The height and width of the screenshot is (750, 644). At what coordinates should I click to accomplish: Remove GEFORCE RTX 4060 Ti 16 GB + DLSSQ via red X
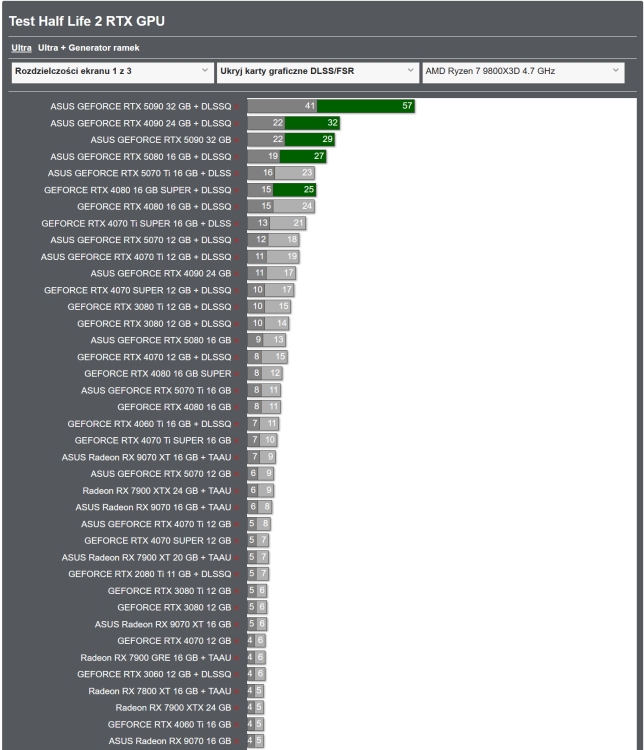click(x=237, y=425)
